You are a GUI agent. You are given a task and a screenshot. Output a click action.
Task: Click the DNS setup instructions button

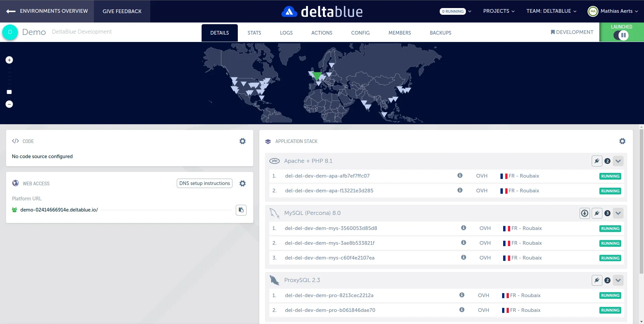pos(205,183)
